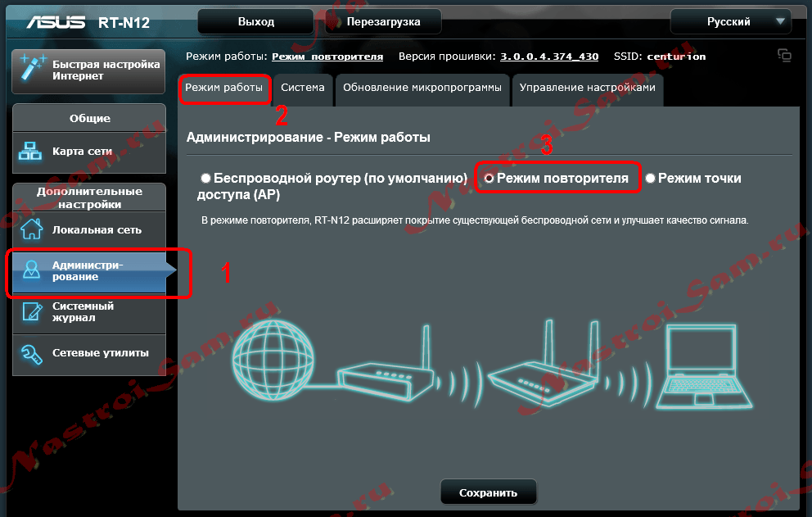Open the Управление настройками tab
The width and height of the screenshot is (812, 517).
coord(587,88)
